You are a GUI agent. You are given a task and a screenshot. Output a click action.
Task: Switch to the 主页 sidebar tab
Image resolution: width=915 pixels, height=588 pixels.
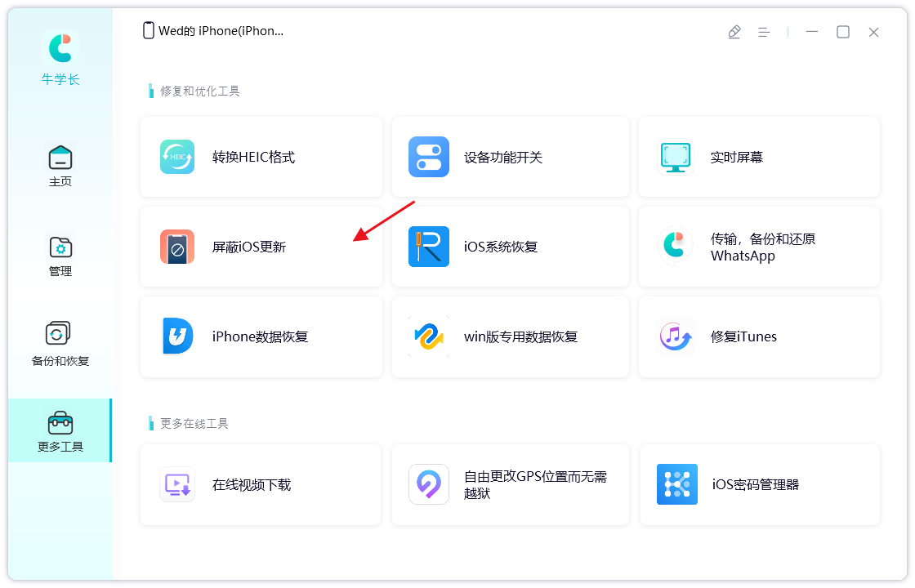click(60, 165)
